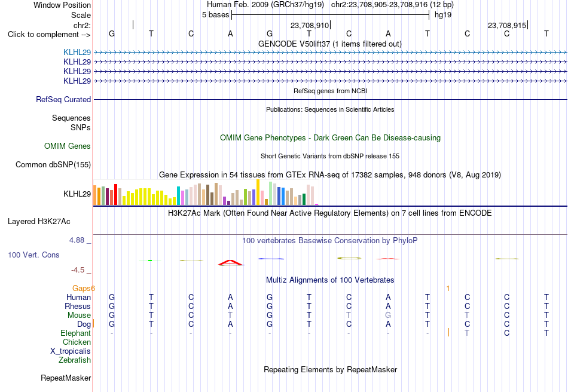Select the 'Zebrafish' species row label
Viewport: 568px width, 392px height.
[x=75, y=360]
